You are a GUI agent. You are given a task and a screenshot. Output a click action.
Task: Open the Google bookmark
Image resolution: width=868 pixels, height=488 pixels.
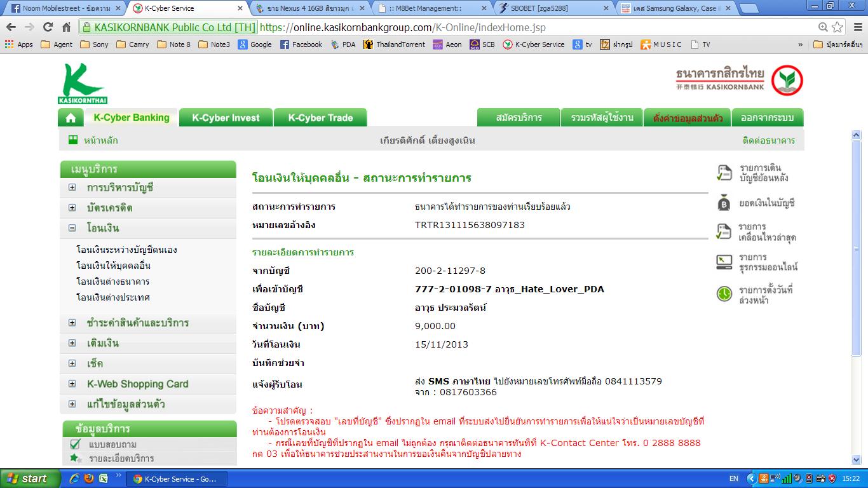(255, 44)
